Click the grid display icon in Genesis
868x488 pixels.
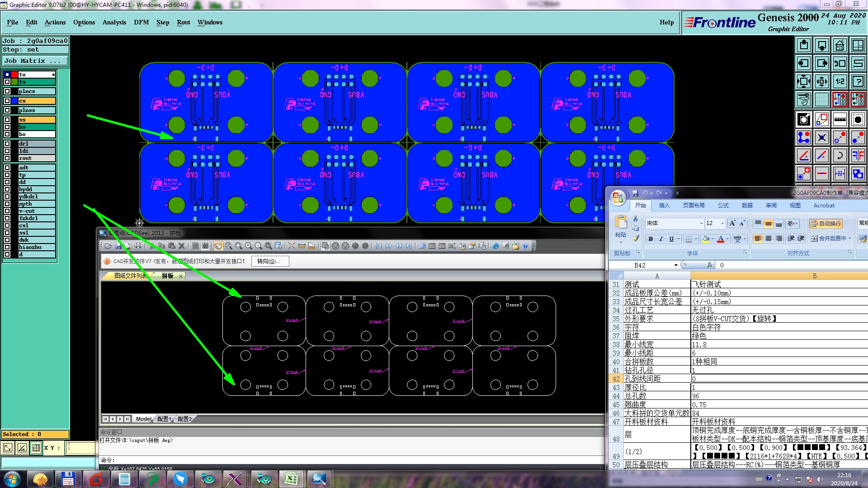pyautogui.click(x=821, y=99)
